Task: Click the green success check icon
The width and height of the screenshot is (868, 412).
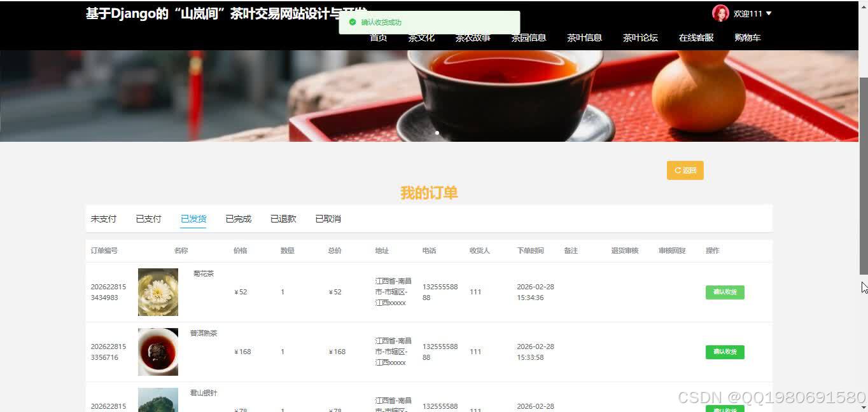Action: click(x=353, y=22)
